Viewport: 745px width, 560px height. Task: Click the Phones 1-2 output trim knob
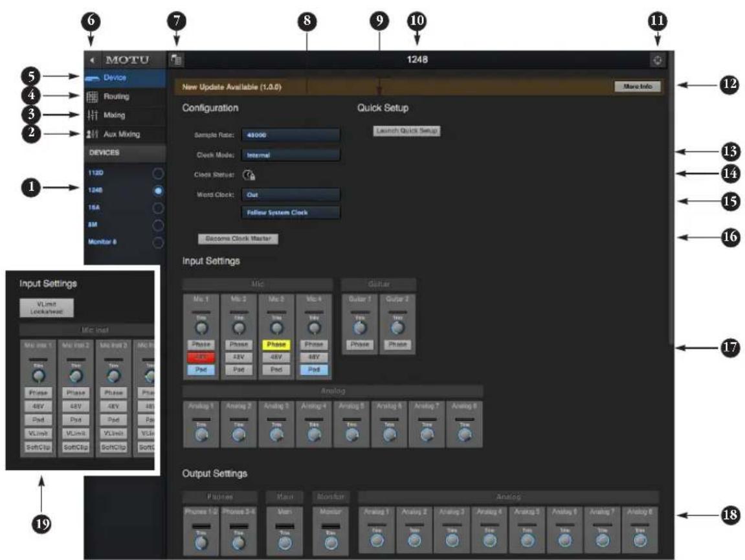pos(201,543)
